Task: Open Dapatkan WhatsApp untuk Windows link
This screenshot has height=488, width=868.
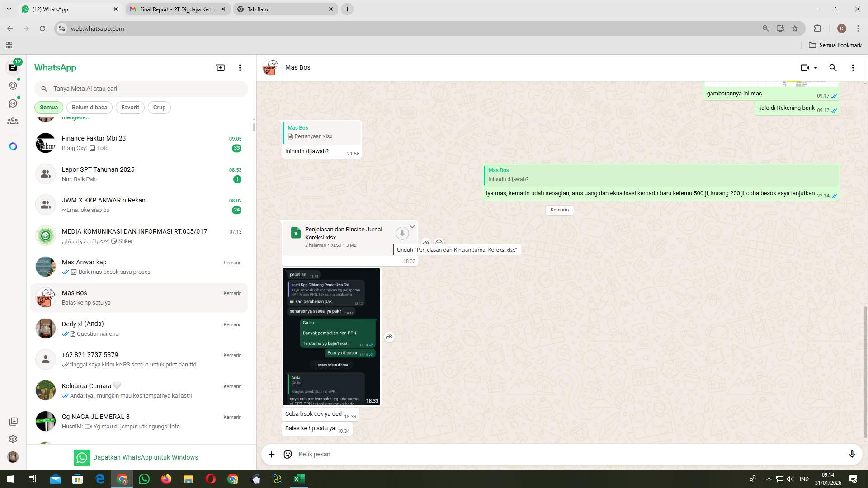Action: tap(146, 457)
